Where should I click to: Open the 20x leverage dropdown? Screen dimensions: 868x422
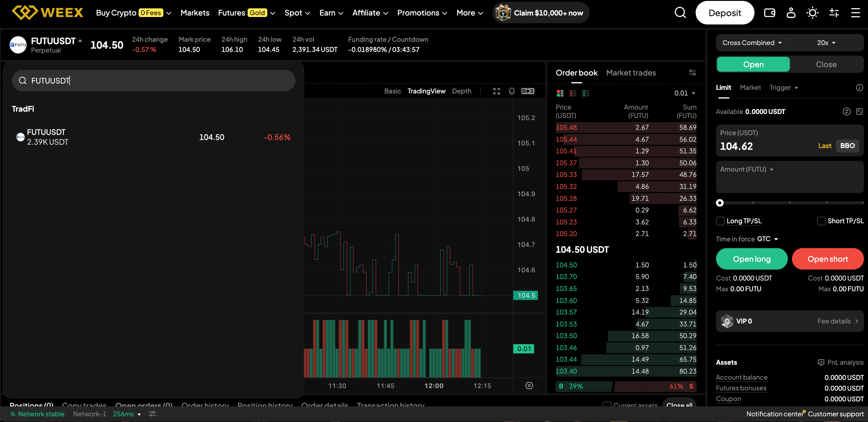[826, 43]
